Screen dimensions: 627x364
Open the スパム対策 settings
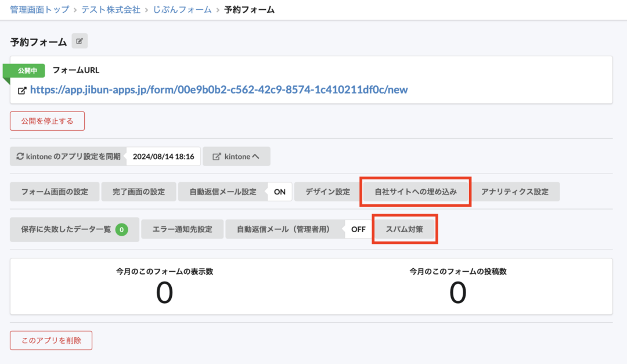(405, 229)
